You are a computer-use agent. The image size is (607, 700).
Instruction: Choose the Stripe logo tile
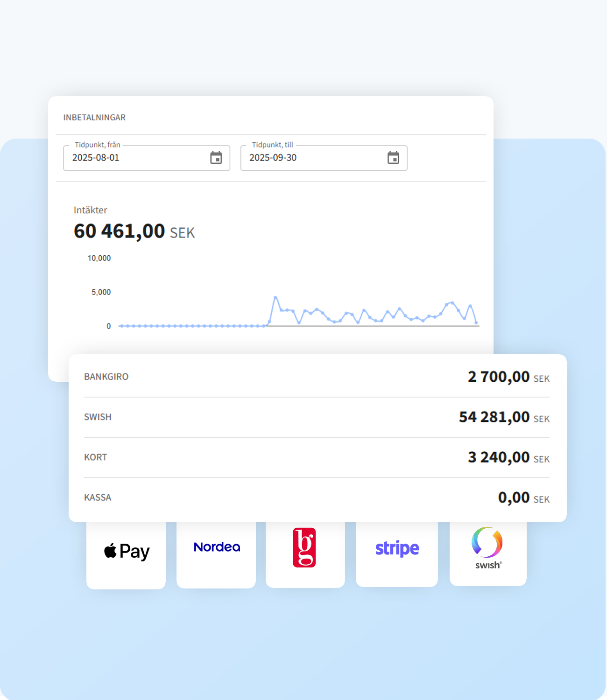click(397, 548)
